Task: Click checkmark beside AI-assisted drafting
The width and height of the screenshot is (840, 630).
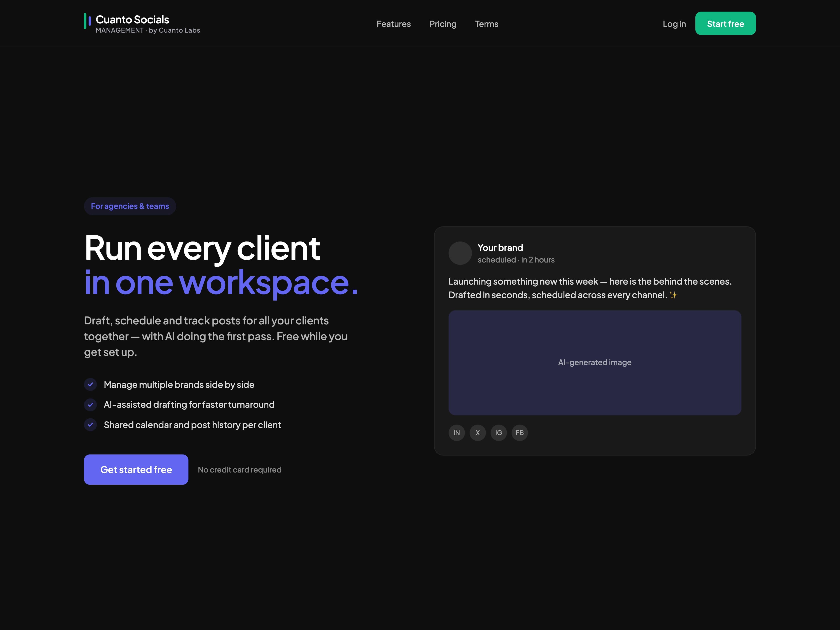Action: point(90,404)
